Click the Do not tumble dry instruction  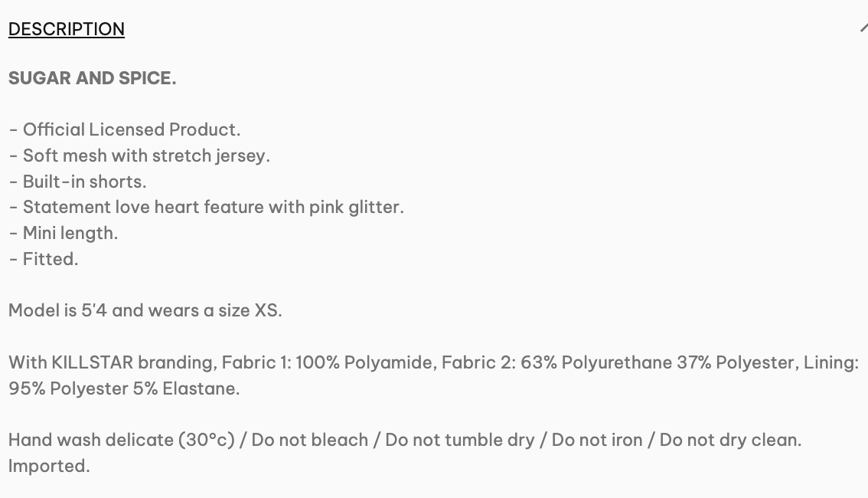click(460, 441)
